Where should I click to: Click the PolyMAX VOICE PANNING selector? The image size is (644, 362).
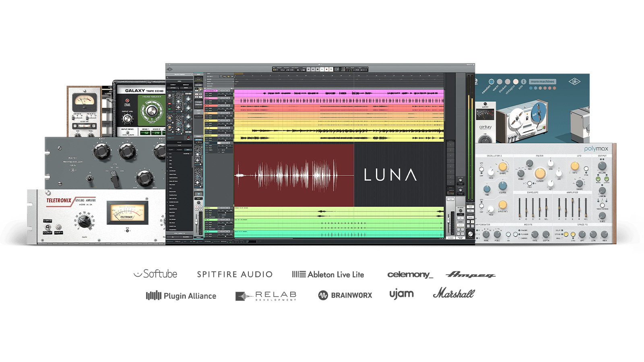(602, 205)
